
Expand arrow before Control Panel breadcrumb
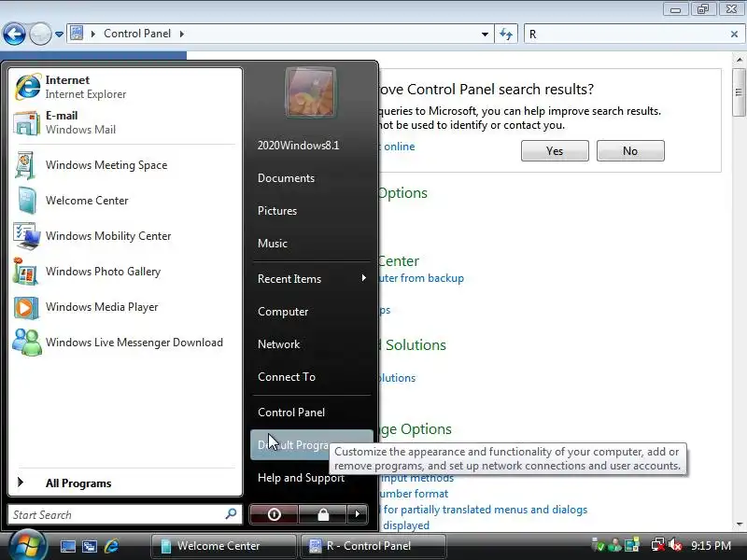click(92, 34)
